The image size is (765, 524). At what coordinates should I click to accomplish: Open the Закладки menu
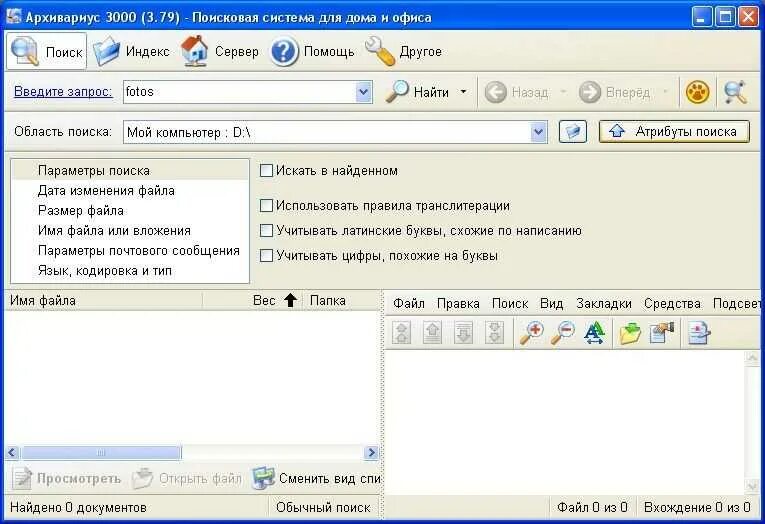tap(604, 303)
